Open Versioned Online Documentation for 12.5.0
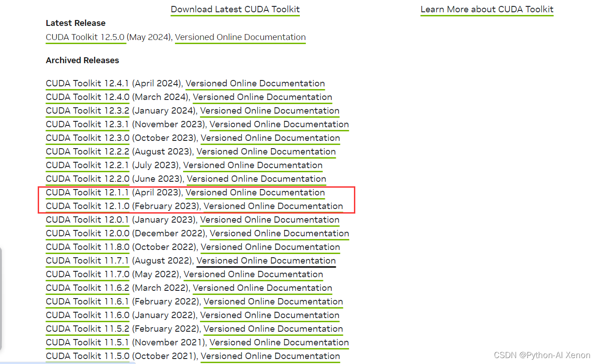Image resolution: width=597 pixels, height=364 pixels. coord(240,37)
